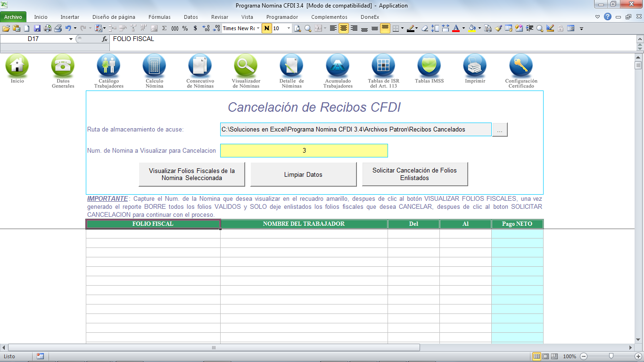The image size is (644, 362).
Task: Open the Archivo menu tab
Action: [x=13, y=17]
